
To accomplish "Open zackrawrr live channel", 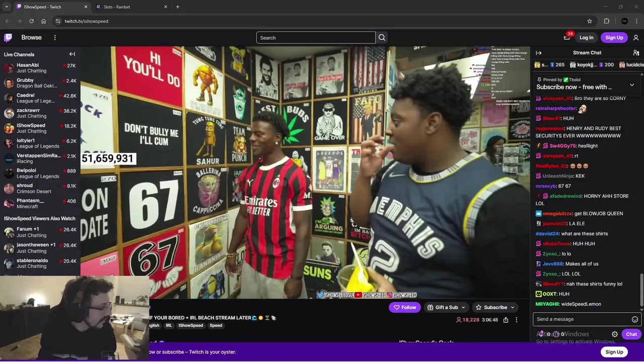I will (x=40, y=113).
